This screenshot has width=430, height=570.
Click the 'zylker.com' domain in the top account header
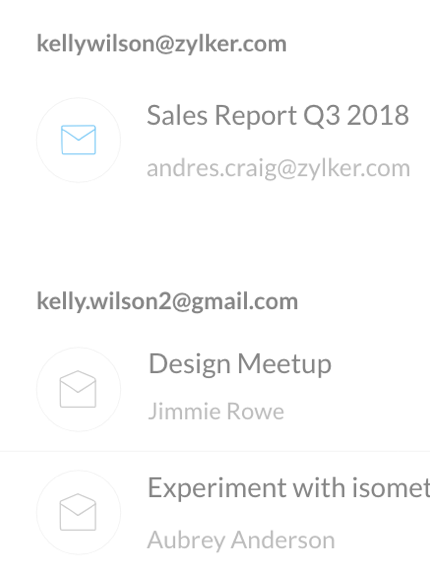pyautogui.click(x=231, y=44)
